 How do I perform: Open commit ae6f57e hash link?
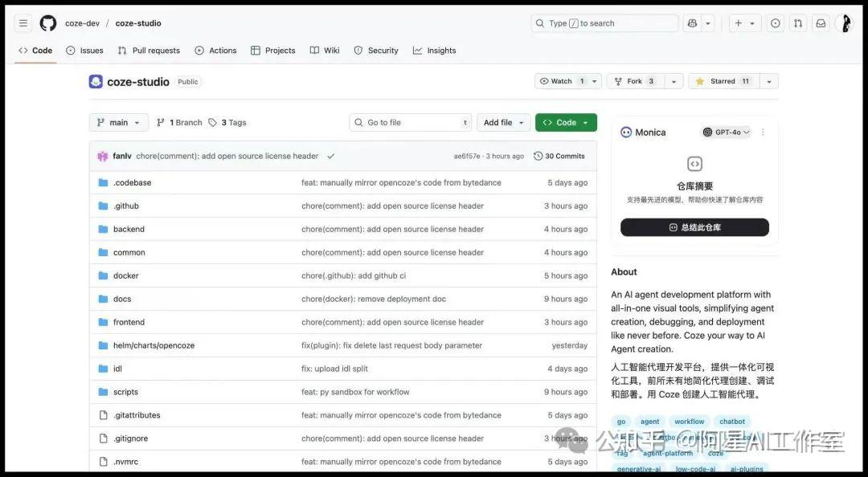[x=467, y=156]
